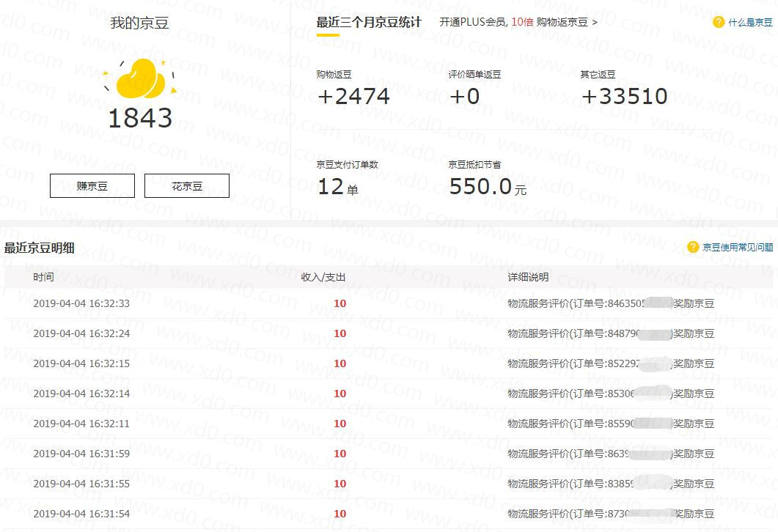This screenshot has width=778, height=532.
Task: Click the 物流服务评价 description in the 16:31:59 row
Action: click(611, 453)
